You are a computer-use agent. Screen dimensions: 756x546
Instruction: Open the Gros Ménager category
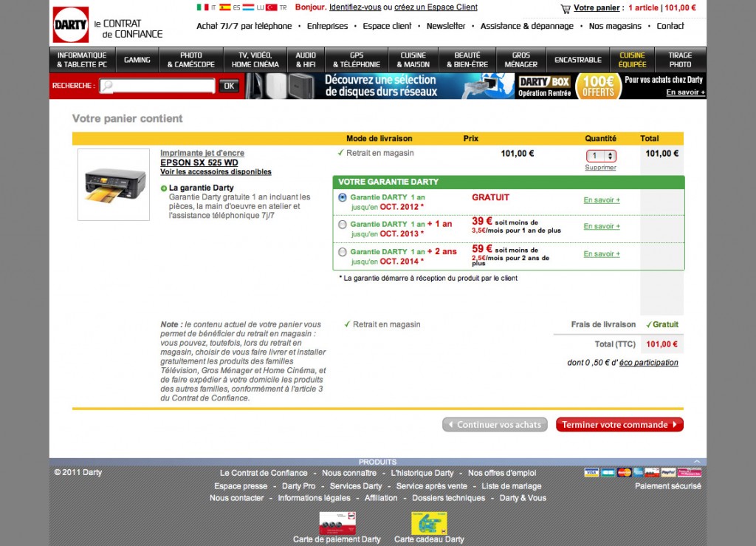click(520, 60)
